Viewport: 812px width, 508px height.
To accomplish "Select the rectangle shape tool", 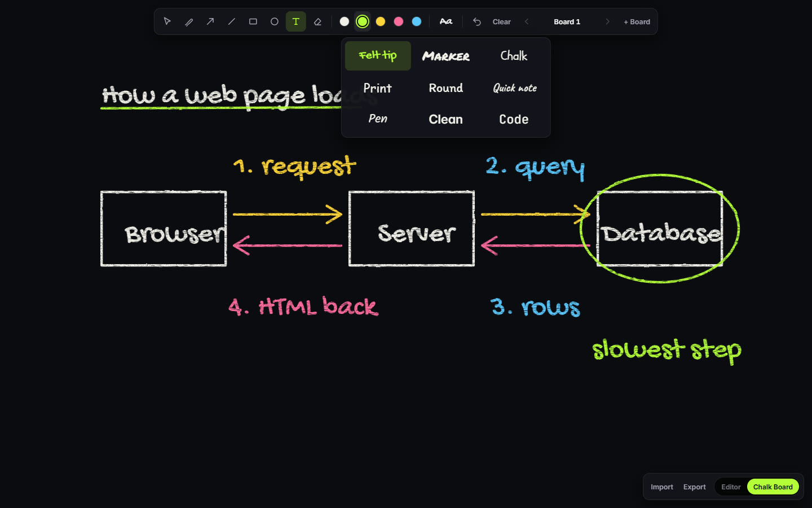I will (x=253, y=21).
